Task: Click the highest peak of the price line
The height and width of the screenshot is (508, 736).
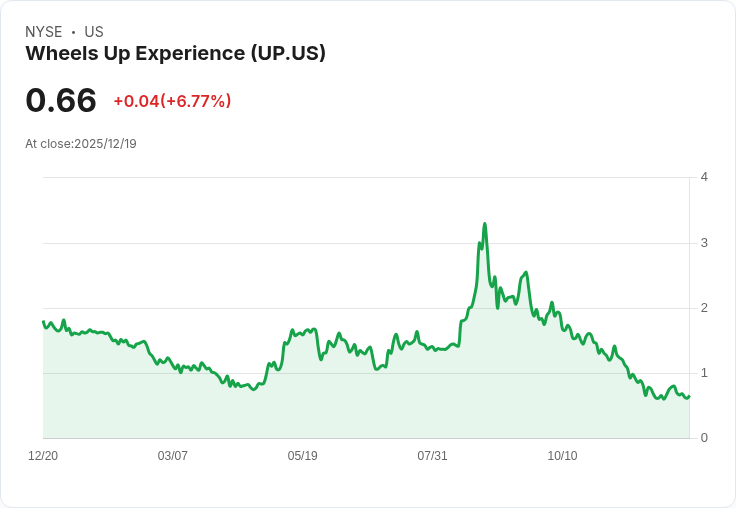Action: (485, 224)
